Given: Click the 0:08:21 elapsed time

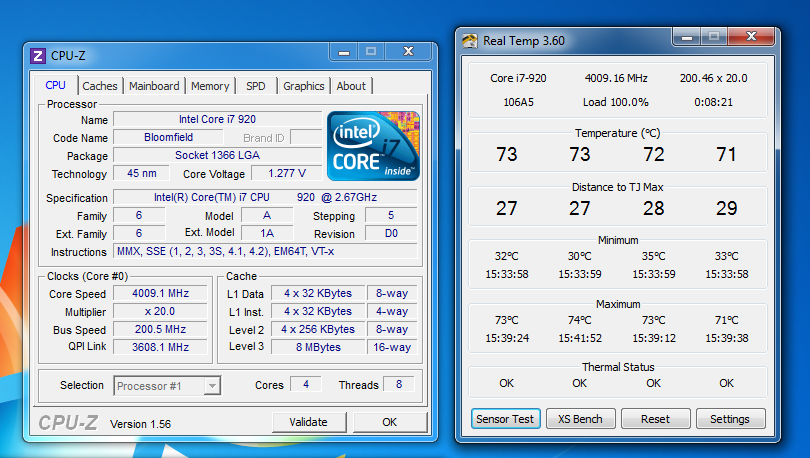Looking at the screenshot, I should pos(713,102).
